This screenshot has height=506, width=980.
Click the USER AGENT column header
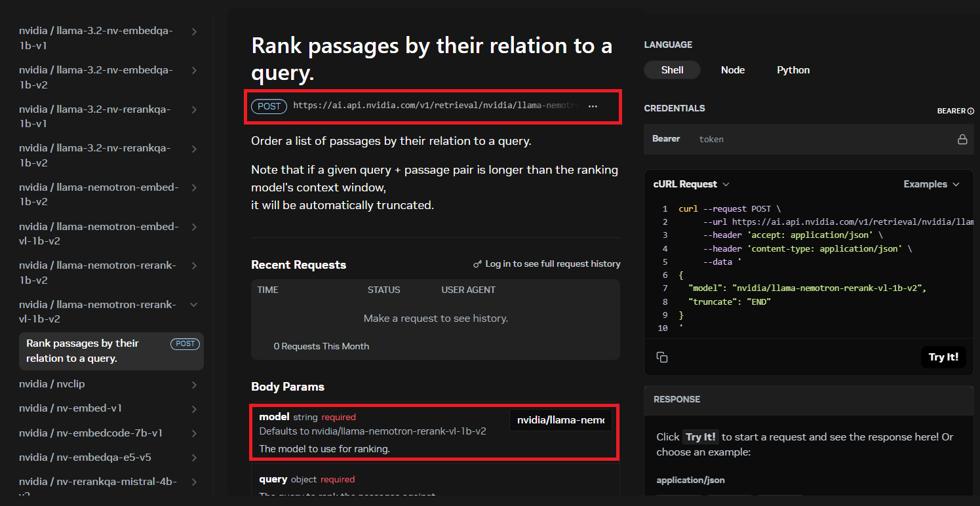point(468,290)
